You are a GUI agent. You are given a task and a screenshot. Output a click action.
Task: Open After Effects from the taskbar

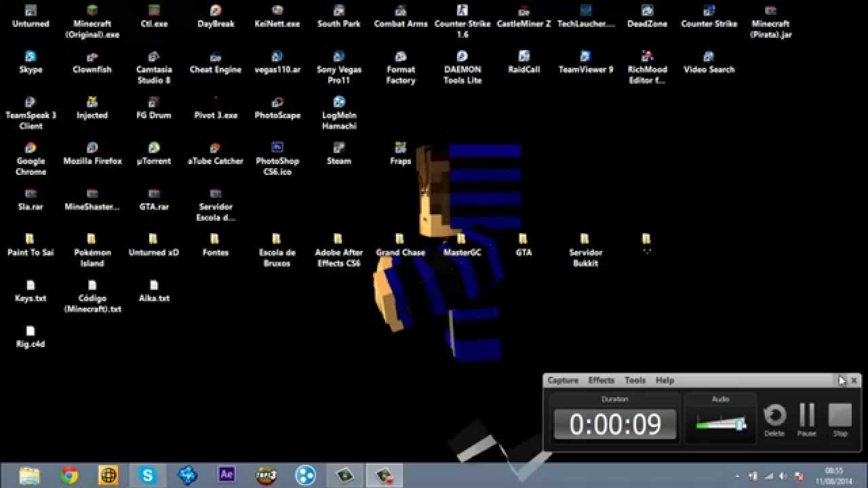pyautogui.click(x=226, y=475)
